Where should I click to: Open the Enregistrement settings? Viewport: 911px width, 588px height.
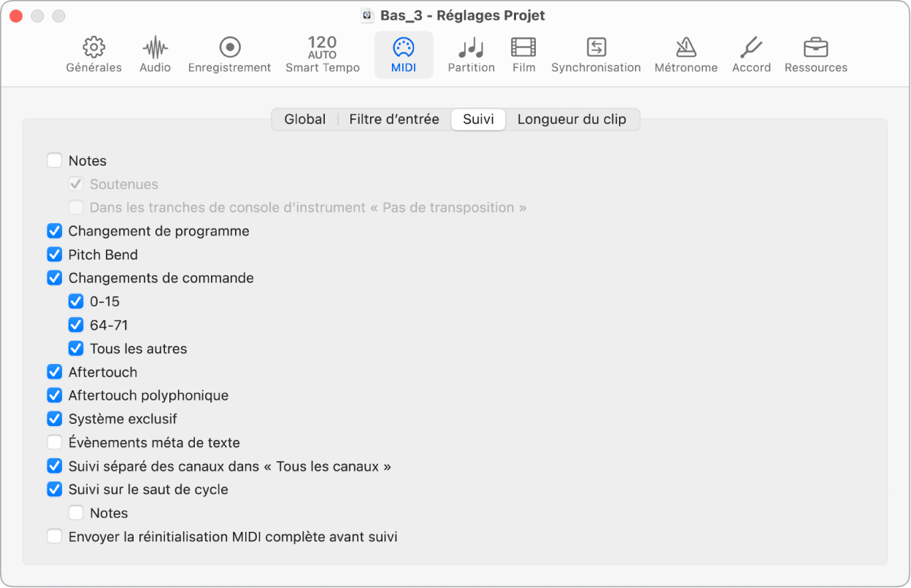pos(229,53)
